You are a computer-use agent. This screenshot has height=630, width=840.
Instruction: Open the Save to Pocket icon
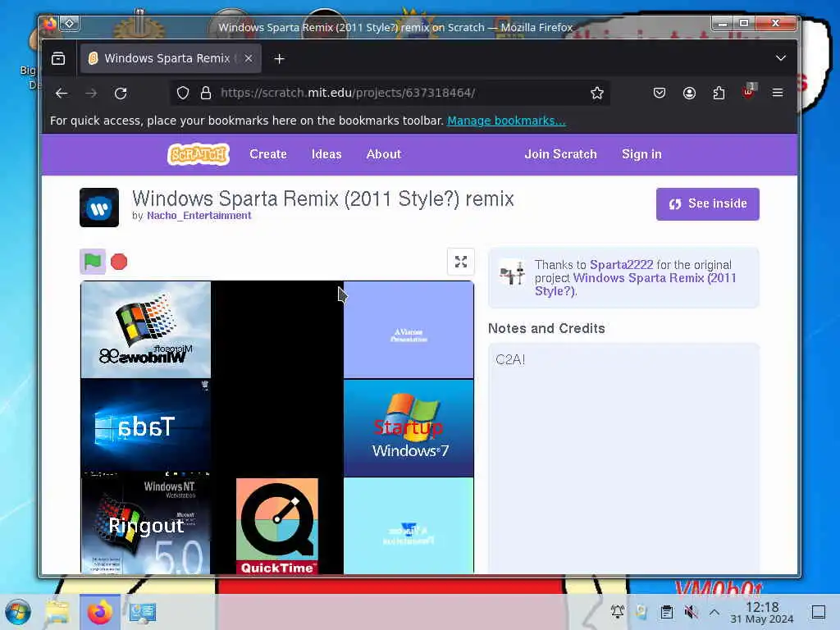point(660,94)
